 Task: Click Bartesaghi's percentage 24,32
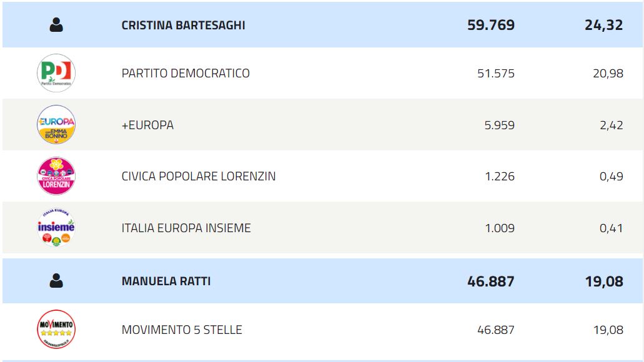pyautogui.click(x=604, y=26)
